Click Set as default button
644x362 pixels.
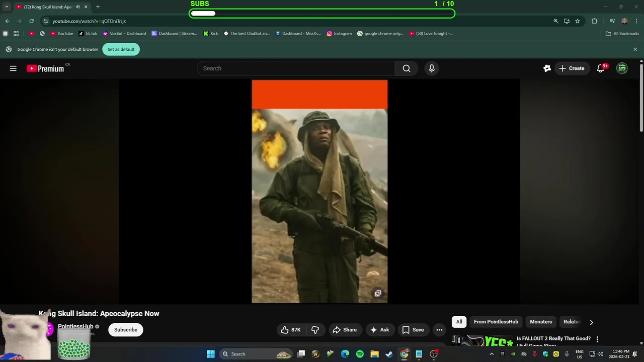pos(121,49)
